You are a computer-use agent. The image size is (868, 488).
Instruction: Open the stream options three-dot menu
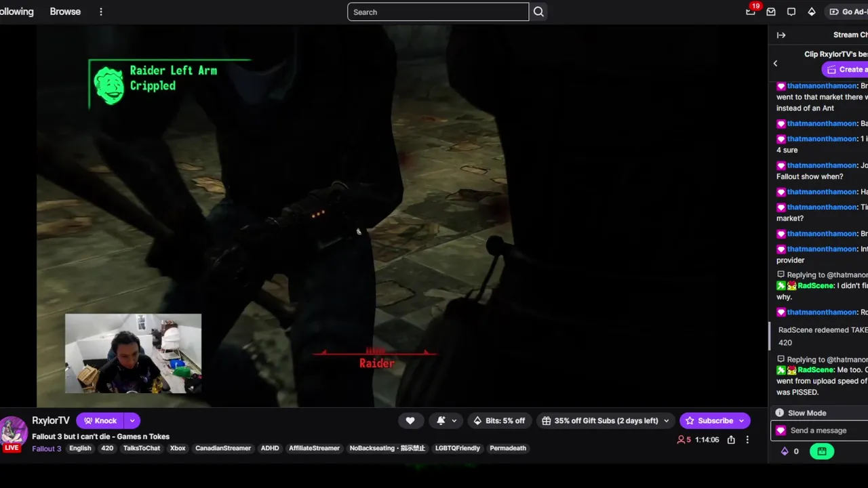click(x=747, y=440)
